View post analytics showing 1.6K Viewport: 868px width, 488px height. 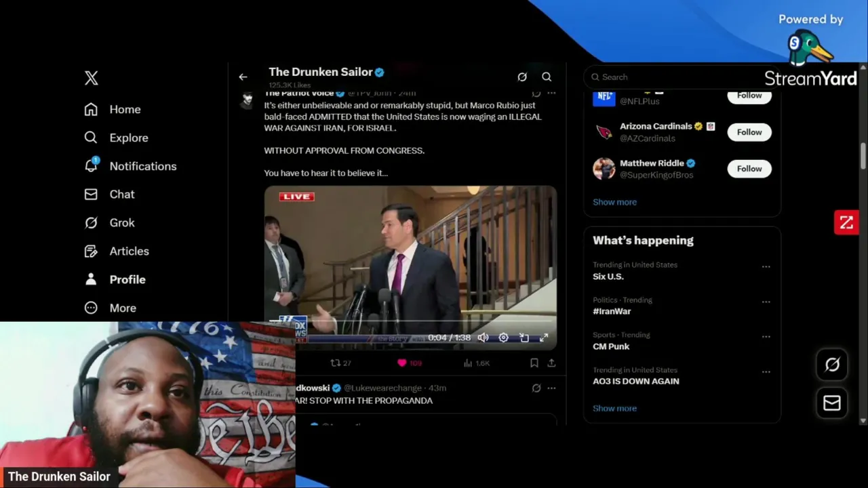click(x=477, y=363)
